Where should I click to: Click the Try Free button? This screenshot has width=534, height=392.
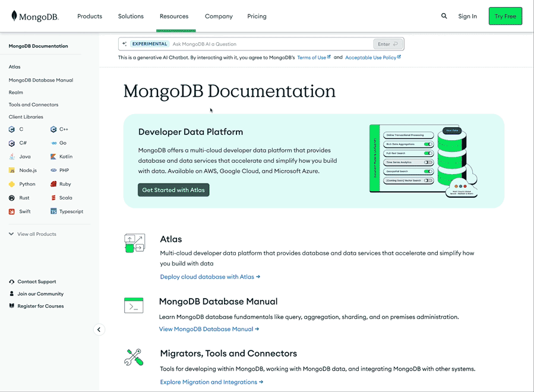pos(505,16)
